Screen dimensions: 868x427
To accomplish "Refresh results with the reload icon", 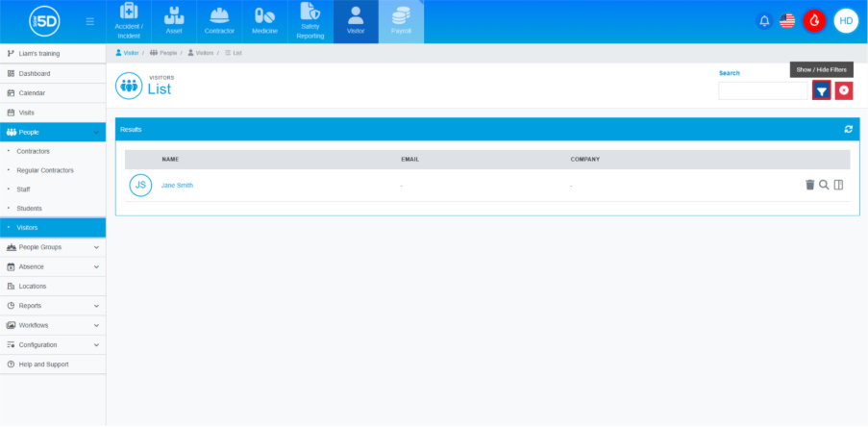I will [848, 129].
